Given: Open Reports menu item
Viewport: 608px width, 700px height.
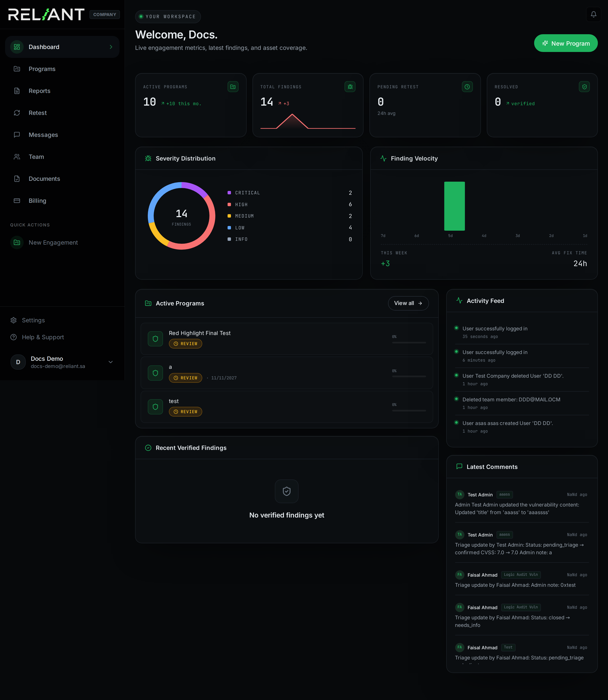Looking at the screenshot, I should click(x=62, y=91).
